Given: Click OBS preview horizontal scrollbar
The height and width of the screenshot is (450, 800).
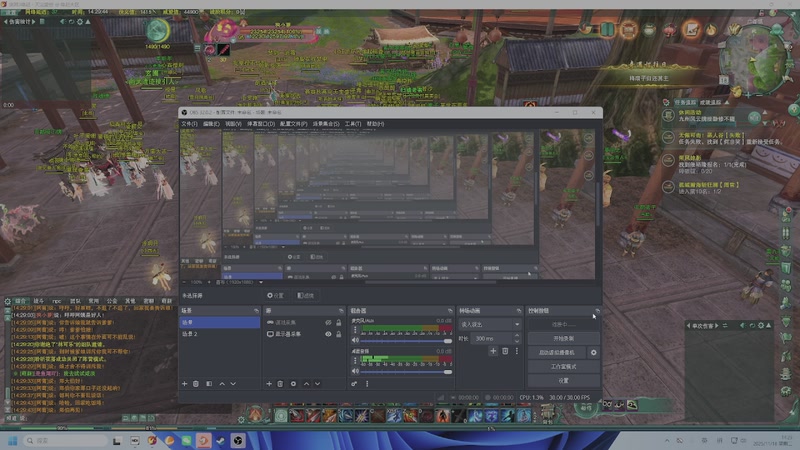Looking at the screenshot, I should [x=431, y=282].
